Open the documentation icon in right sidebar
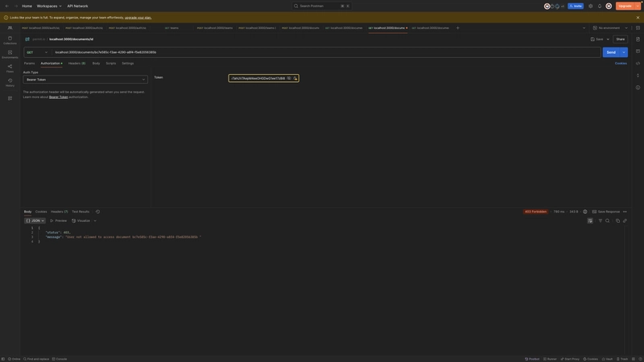644x362 pixels. point(638,39)
